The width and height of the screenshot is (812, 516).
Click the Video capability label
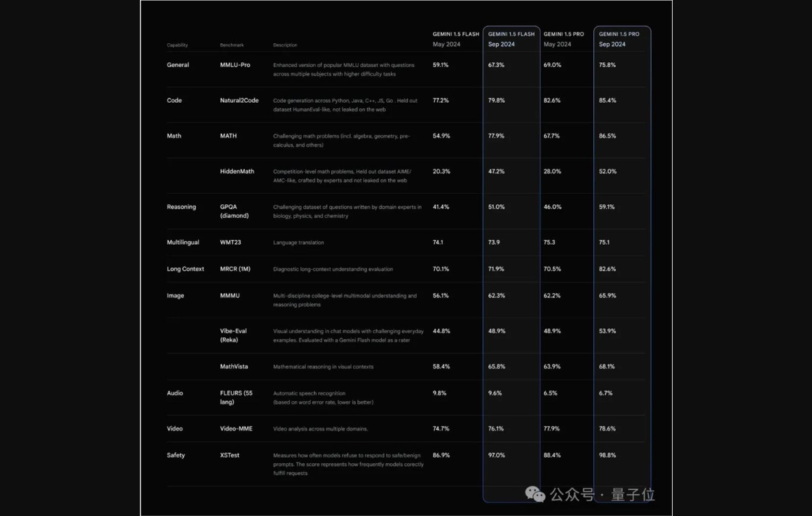174,428
